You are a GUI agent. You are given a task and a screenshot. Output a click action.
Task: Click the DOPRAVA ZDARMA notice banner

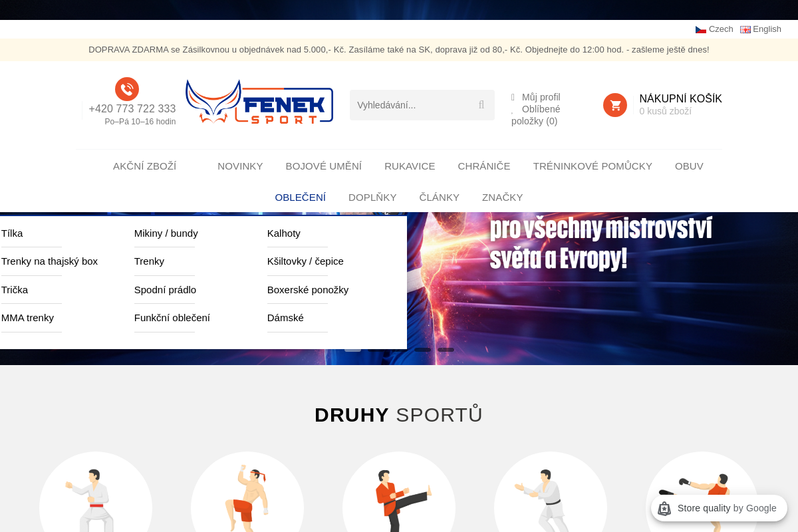pyautogui.click(x=399, y=50)
